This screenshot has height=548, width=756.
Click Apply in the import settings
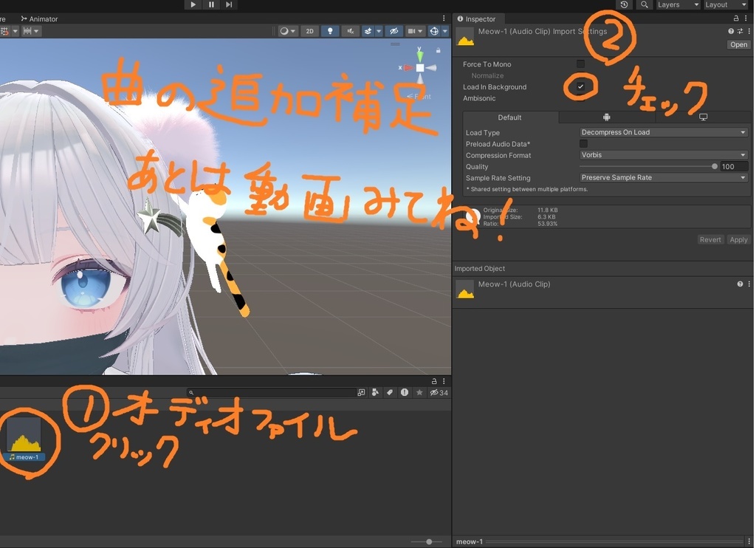point(738,239)
